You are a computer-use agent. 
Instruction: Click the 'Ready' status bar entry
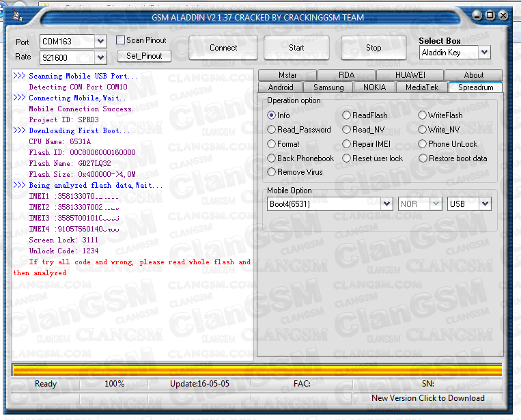[x=46, y=384]
